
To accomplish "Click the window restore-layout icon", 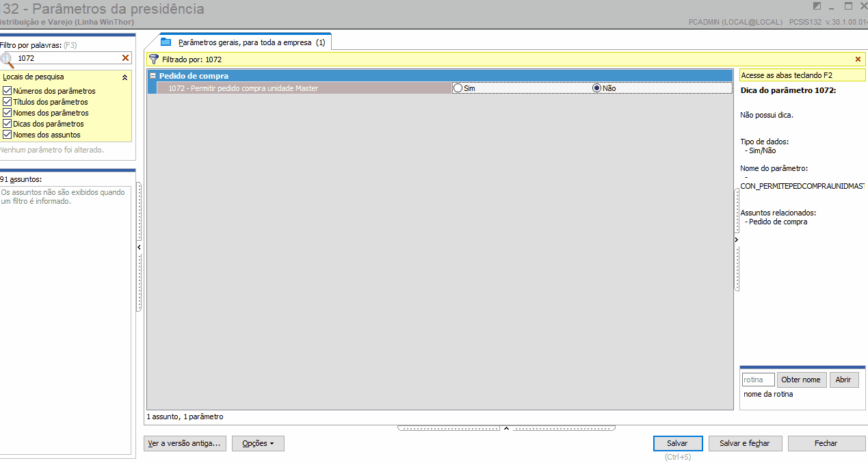I will pyautogui.click(x=817, y=6).
